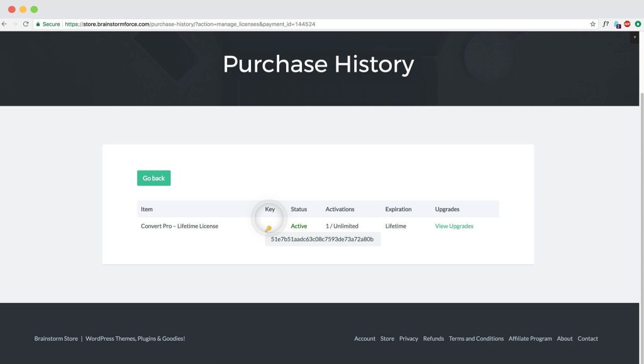Open the f? extension icon

click(x=606, y=25)
